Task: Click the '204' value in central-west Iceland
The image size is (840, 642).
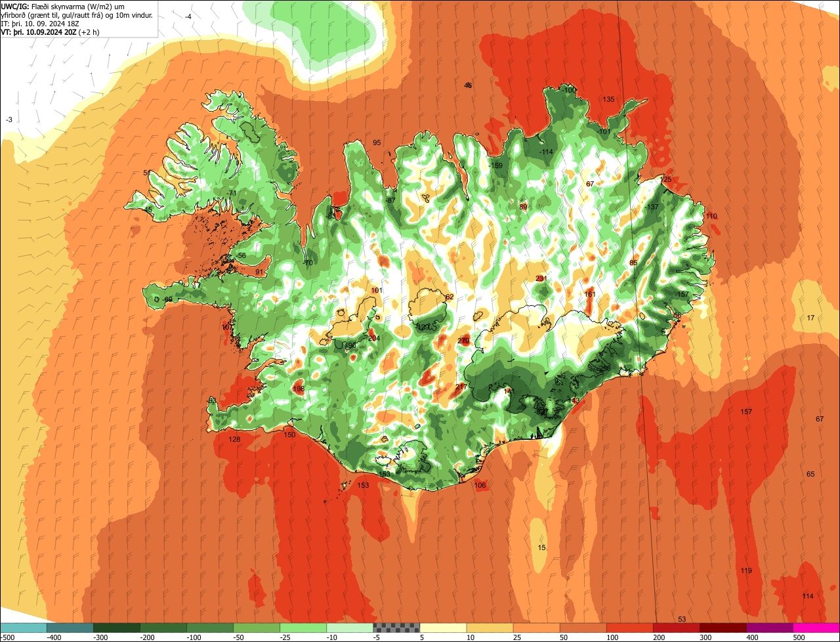Action: coord(374,338)
